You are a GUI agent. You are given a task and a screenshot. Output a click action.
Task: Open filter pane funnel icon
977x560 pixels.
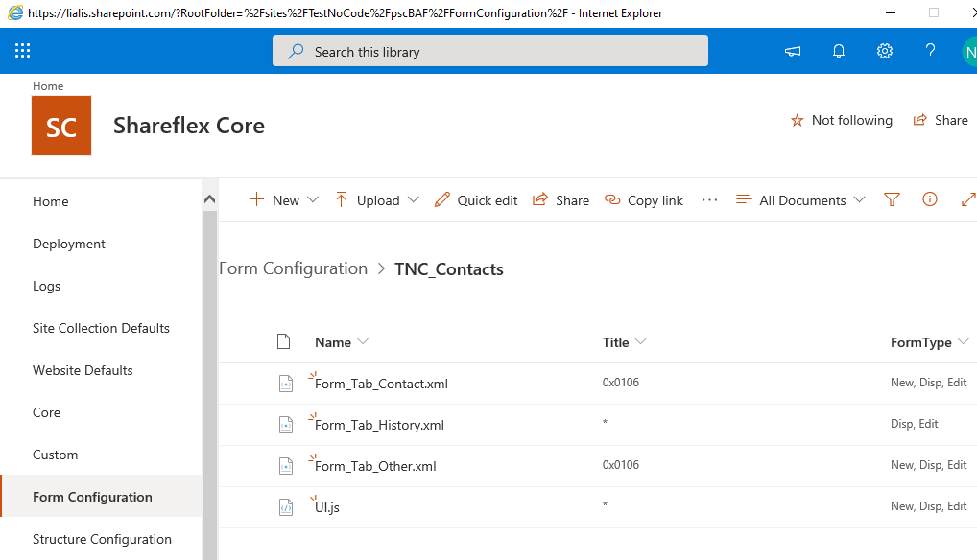click(893, 199)
